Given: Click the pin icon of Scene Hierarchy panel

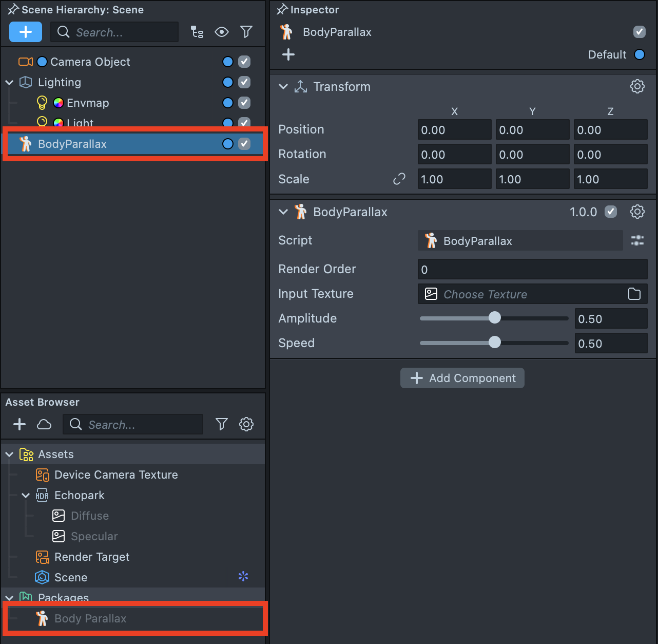Looking at the screenshot, I should click(x=13, y=10).
